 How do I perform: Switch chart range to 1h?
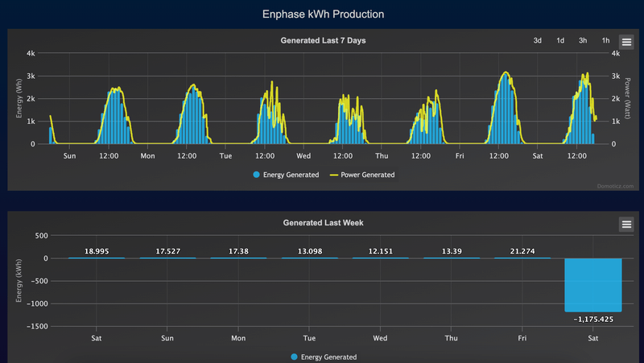[605, 41]
